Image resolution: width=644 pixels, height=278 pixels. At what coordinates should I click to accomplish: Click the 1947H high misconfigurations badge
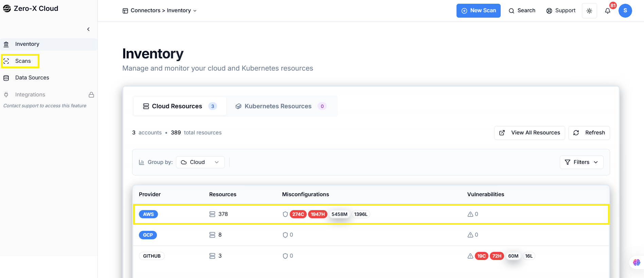coord(318,214)
